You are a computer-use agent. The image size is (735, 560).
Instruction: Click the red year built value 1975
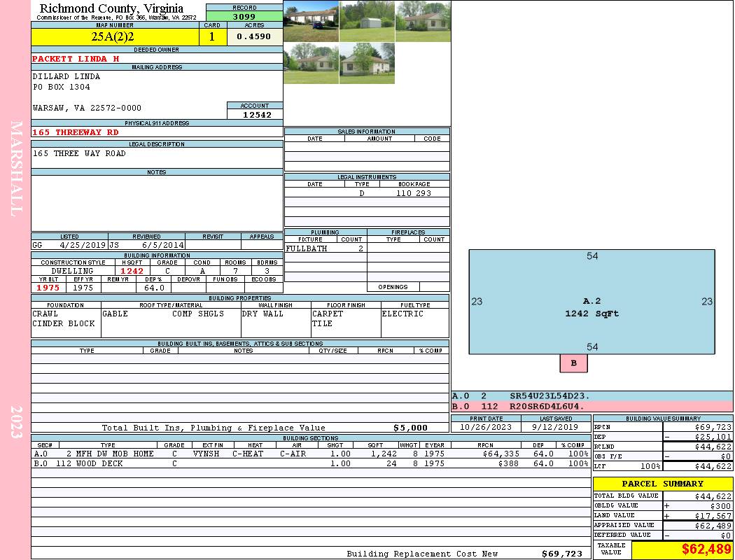pyautogui.click(x=48, y=288)
